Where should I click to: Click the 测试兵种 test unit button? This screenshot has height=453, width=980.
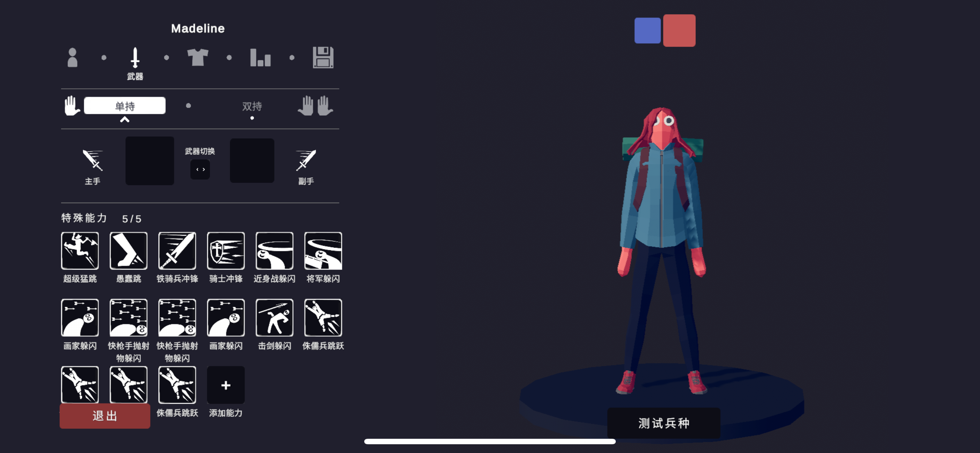point(664,423)
